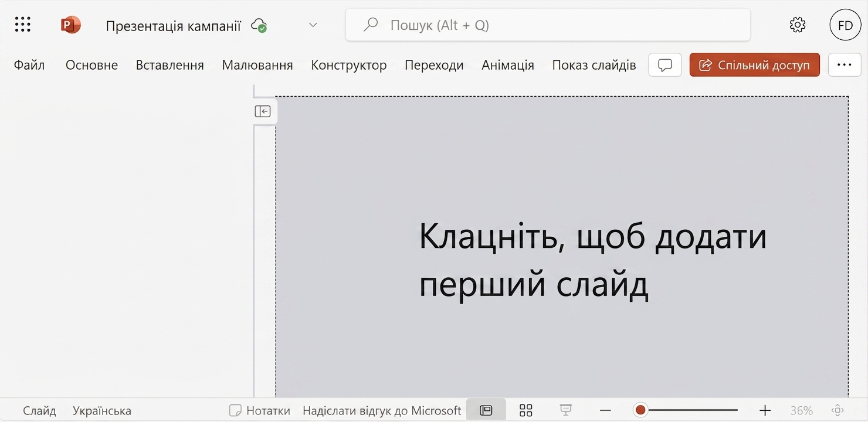The width and height of the screenshot is (868, 422).
Task: Switch to the Переходи tab
Action: click(x=434, y=65)
